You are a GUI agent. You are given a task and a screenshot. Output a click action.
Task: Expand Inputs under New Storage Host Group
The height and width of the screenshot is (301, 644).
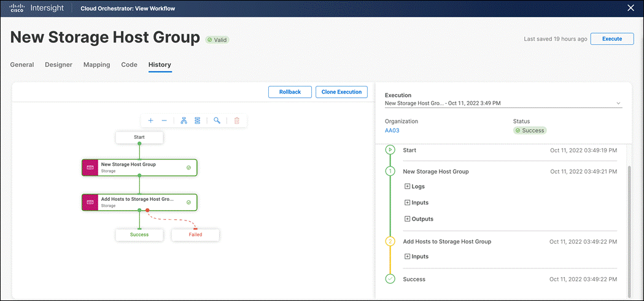tap(416, 203)
